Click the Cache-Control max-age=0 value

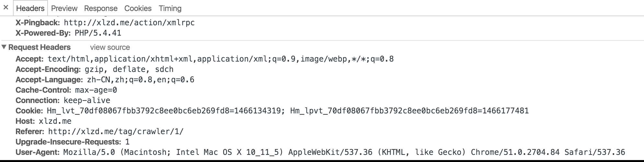pyautogui.click(x=96, y=90)
